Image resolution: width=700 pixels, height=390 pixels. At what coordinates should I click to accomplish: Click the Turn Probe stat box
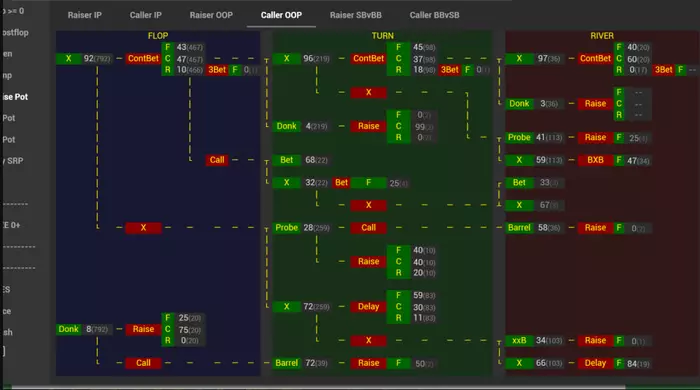click(286, 228)
